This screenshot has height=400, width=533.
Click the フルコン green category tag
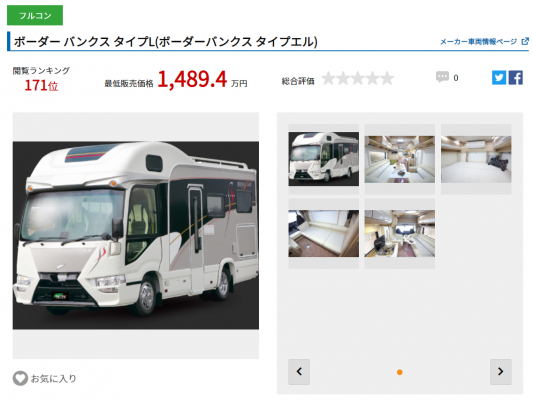click(x=35, y=15)
